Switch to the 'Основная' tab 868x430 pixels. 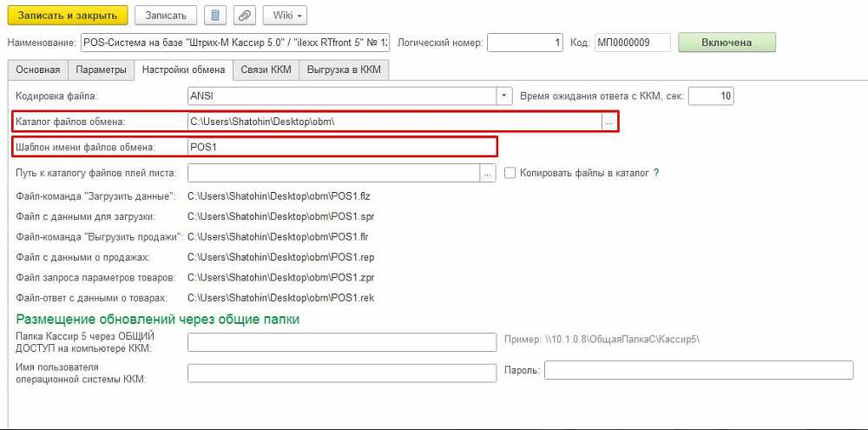tap(37, 69)
